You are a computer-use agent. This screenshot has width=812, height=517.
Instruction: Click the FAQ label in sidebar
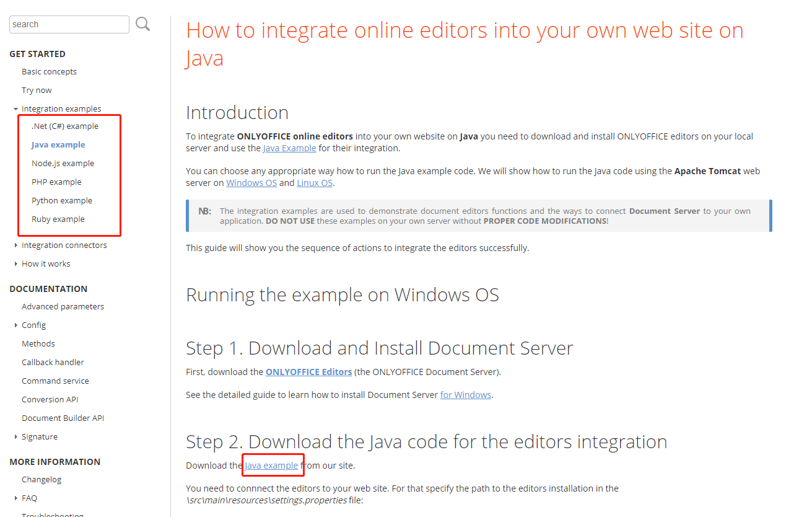29,498
